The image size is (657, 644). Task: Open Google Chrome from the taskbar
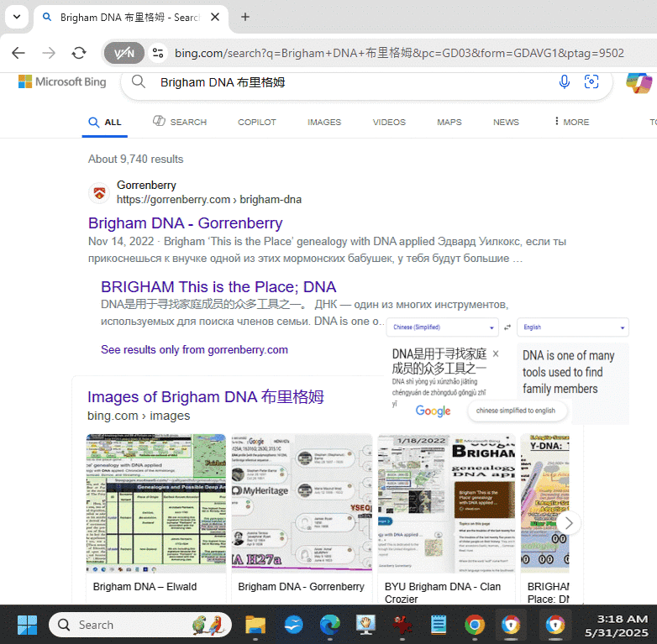pos(475,625)
